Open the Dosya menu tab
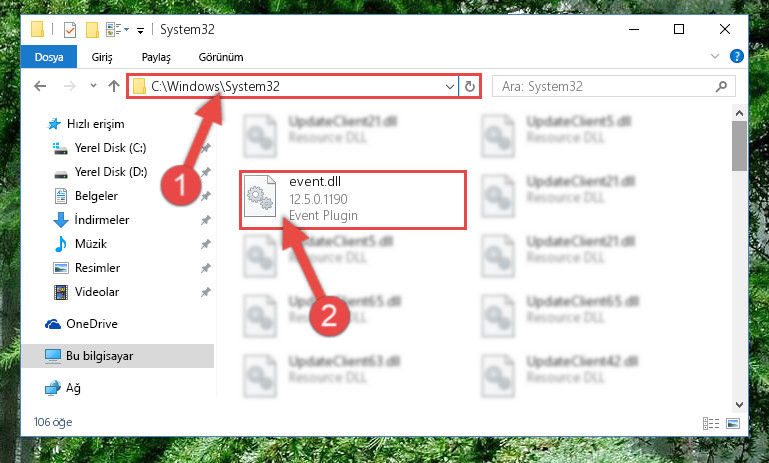Screen dimensions: 769x463 pos(49,57)
